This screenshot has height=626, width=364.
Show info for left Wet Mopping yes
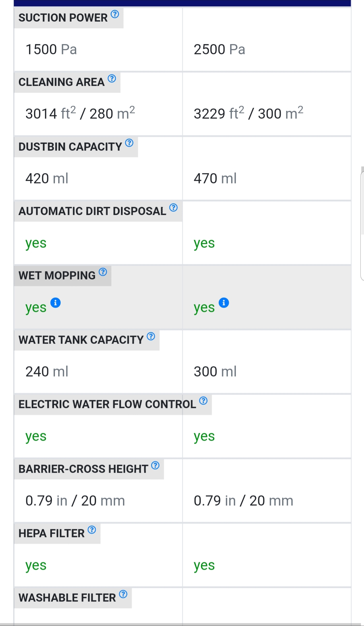click(x=56, y=303)
